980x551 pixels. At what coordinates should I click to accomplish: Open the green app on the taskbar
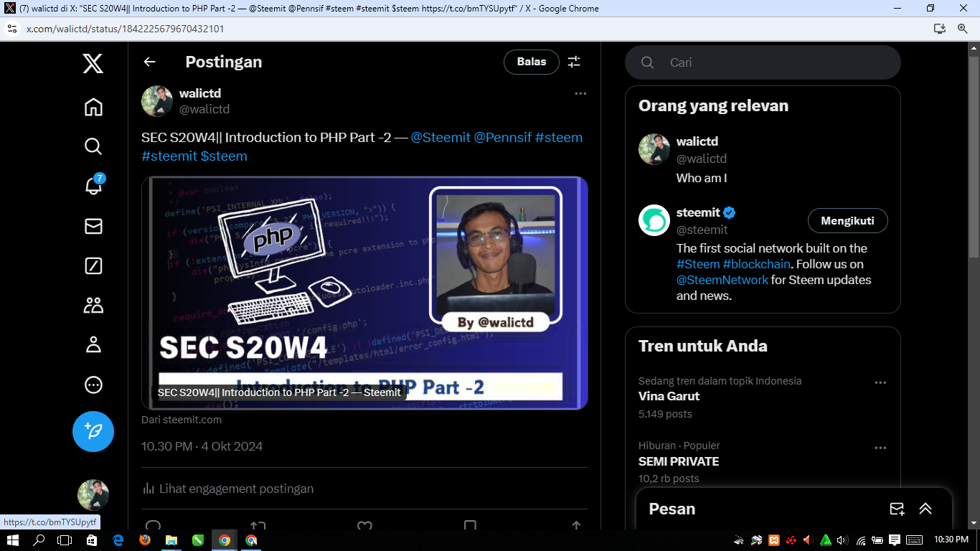pyautogui.click(x=198, y=540)
